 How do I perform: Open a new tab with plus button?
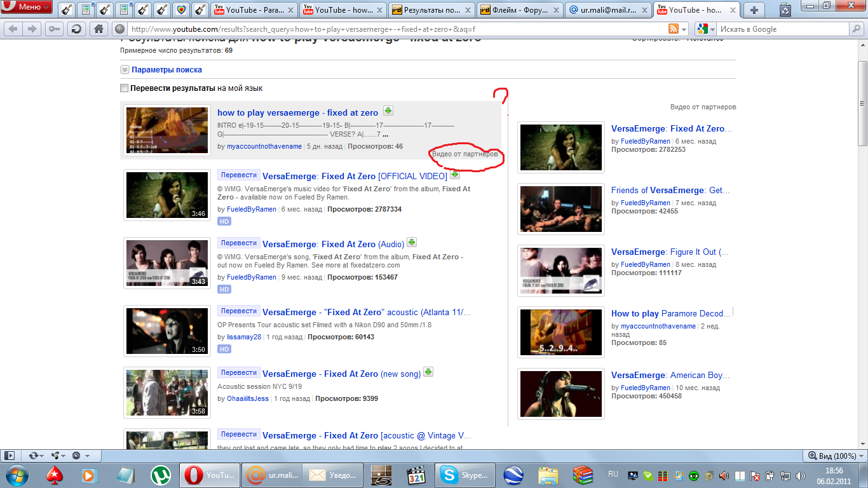coord(754,10)
